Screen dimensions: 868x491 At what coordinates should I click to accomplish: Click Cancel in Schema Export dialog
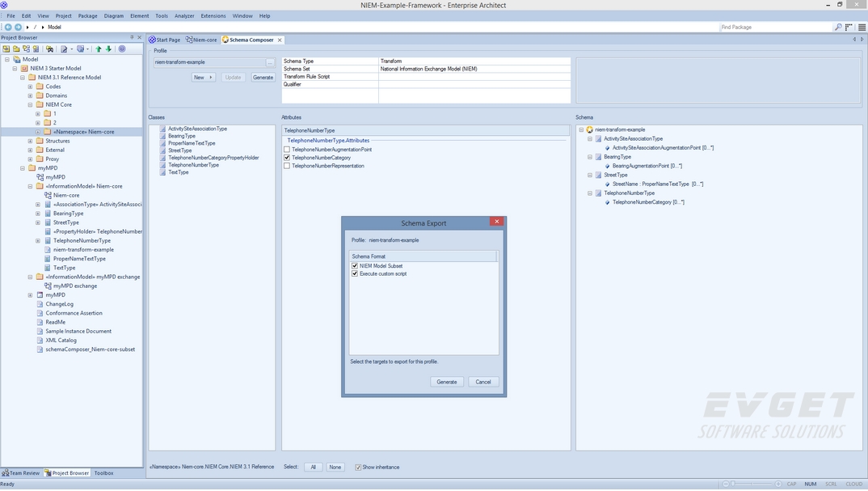pos(482,382)
